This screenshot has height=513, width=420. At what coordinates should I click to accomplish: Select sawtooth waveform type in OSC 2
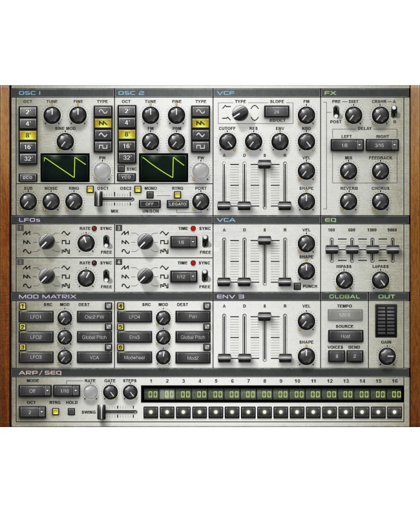tap(200, 123)
